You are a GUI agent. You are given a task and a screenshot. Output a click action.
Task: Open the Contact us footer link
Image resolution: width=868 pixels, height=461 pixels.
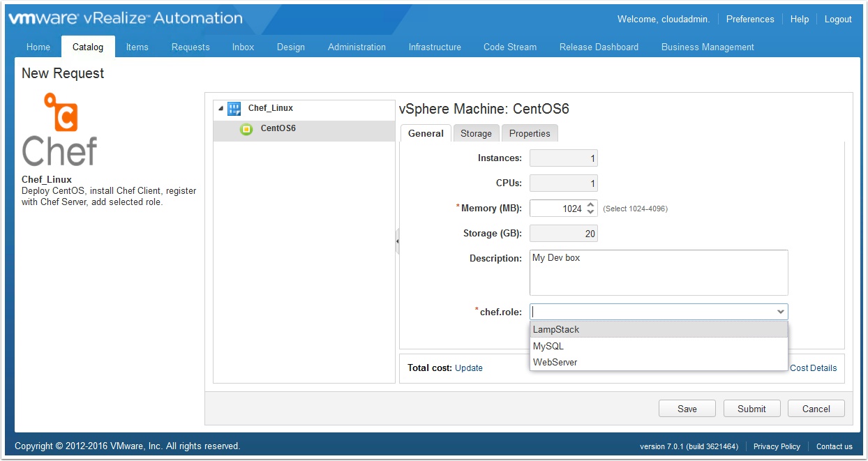pos(835,446)
